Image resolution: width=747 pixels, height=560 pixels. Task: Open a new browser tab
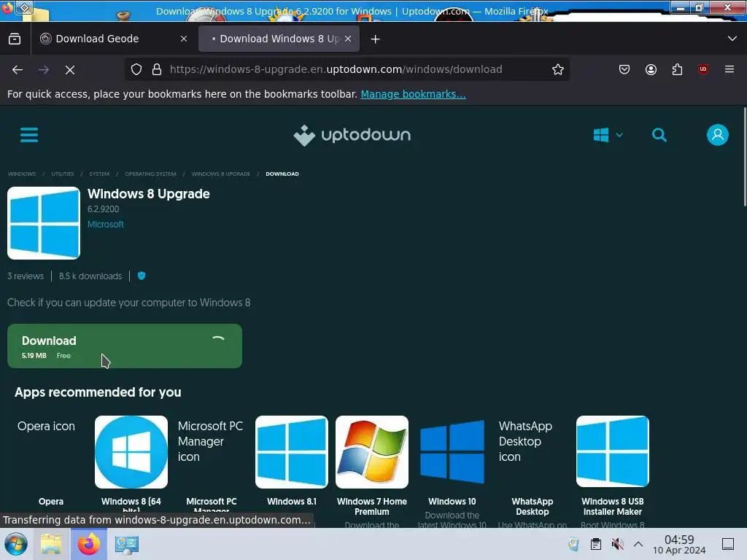pos(376,39)
